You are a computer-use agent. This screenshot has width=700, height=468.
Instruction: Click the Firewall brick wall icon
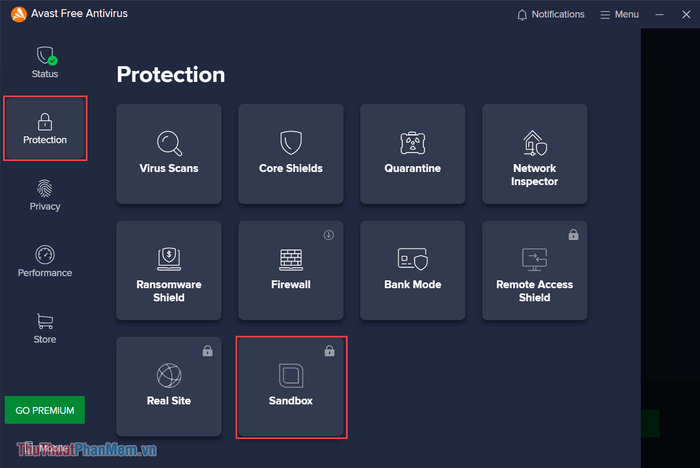coord(291,259)
